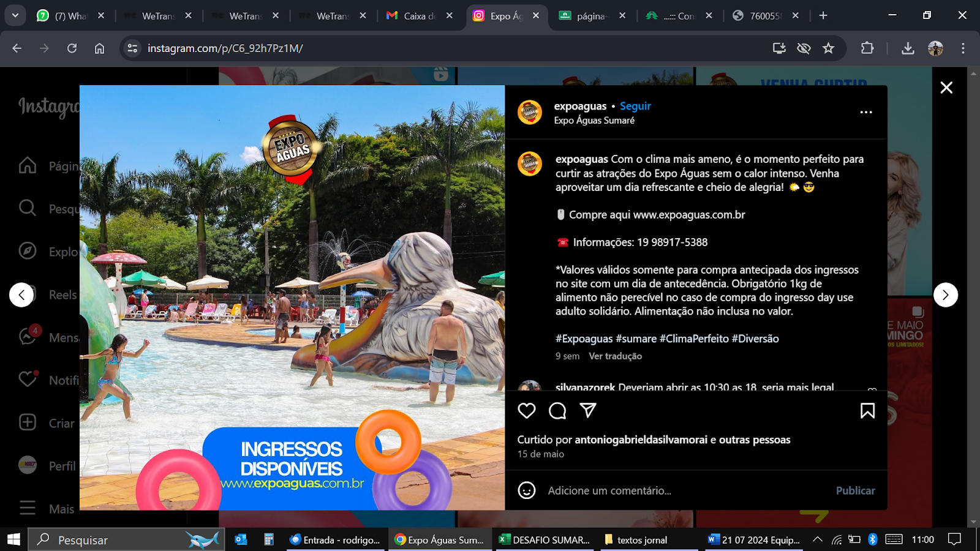The image size is (980, 551).
Task: Open a new browser tab
Action: [823, 15]
